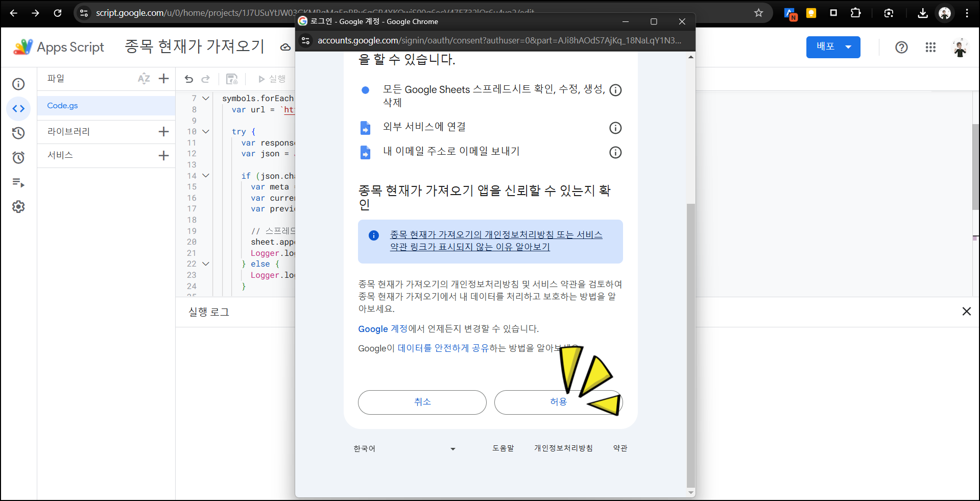Reload the page
The height and width of the screenshot is (501, 980).
58,13
